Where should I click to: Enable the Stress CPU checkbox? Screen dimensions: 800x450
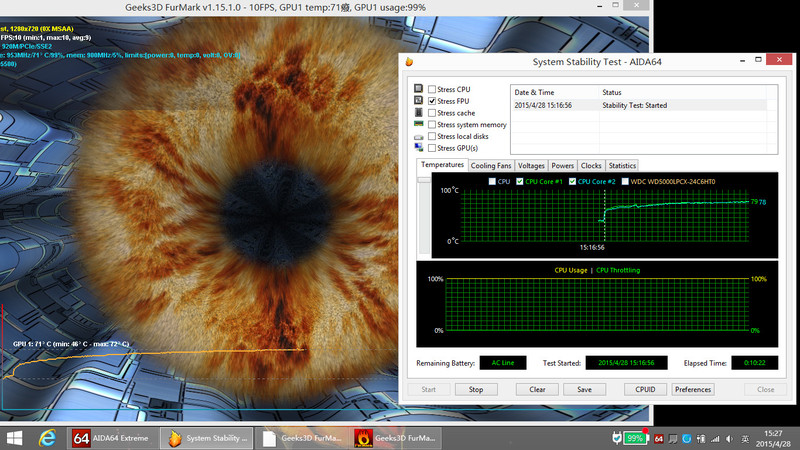432,89
